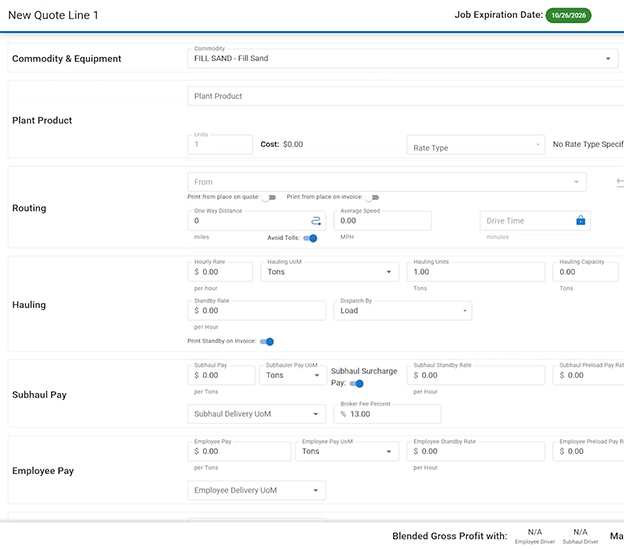This screenshot has height=549, width=624.
Task: Toggle Subhaul Surcharge Pay switch
Action: pos(356,384)
